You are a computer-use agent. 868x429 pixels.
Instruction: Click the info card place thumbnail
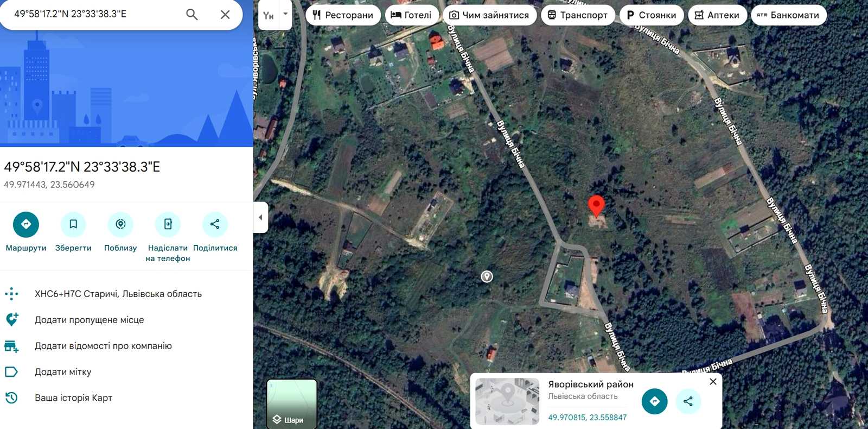point(507,401)
